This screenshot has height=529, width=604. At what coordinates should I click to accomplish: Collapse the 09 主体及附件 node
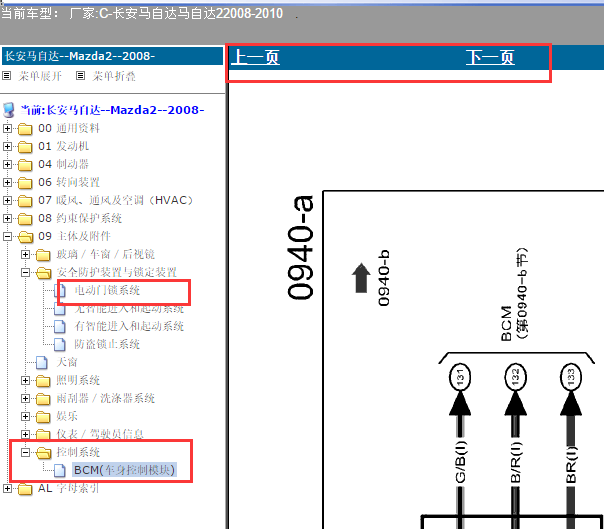pos(7,236)
